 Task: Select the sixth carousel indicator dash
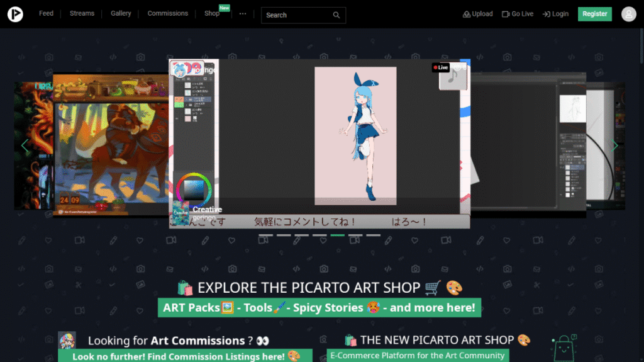[x=355, y=235]
